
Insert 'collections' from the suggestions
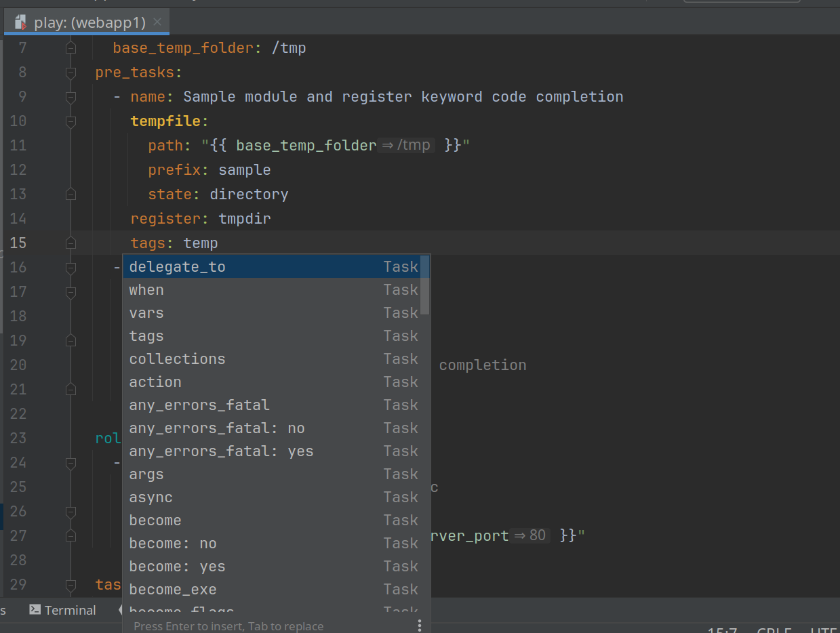tap(272, 359)
